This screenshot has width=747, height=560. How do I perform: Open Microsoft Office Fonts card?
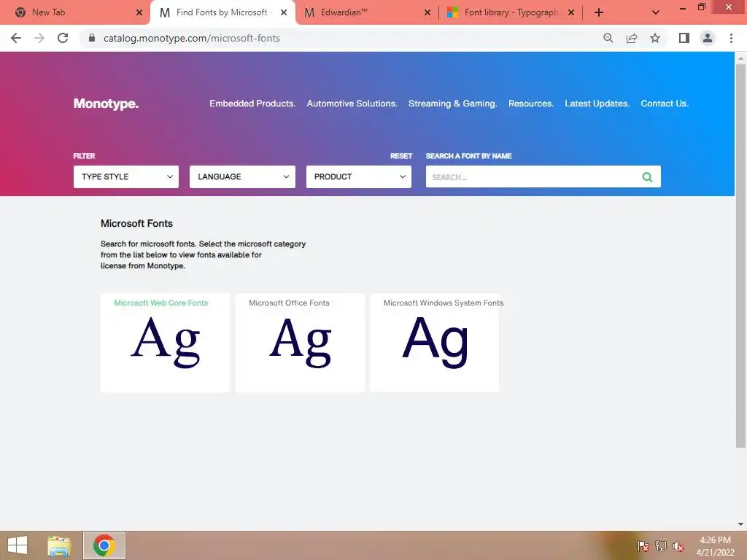[300, 343]
